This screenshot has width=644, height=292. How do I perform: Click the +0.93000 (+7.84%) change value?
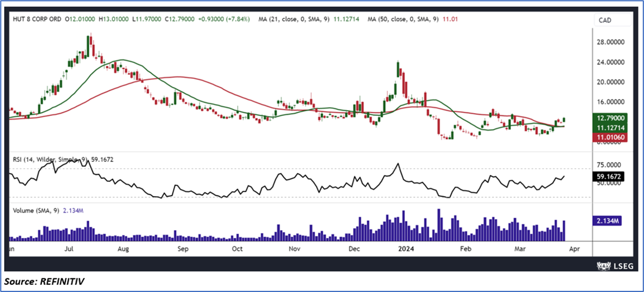pyautogui.click(x=225, y=19)
